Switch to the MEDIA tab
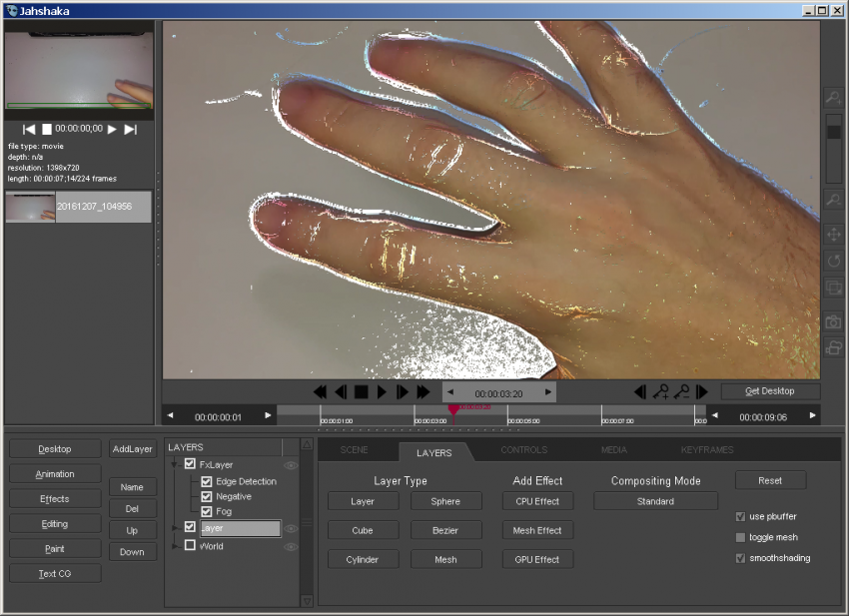This screenshot has width=849, height=616. click(614, 450)
